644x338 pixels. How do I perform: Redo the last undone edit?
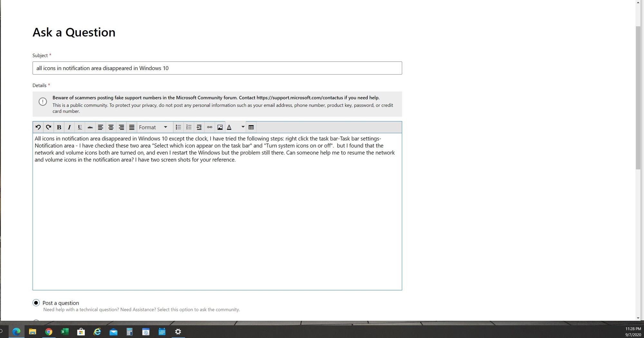coord(49,127)
